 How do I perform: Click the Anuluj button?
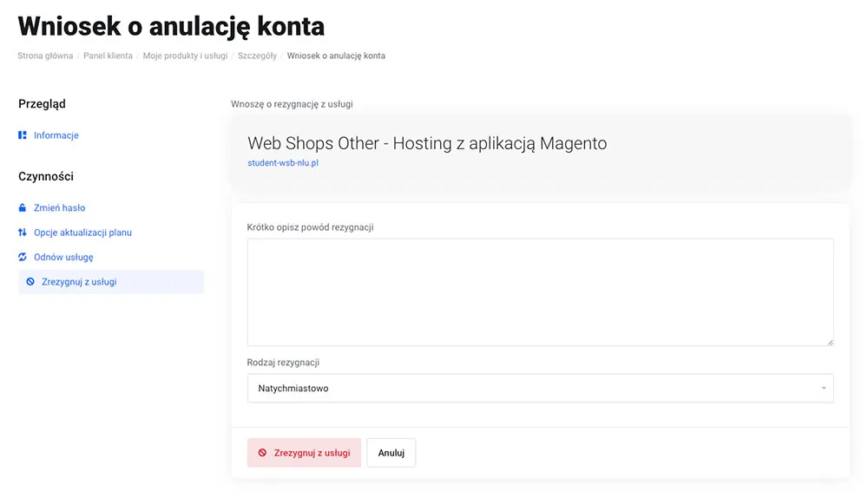391,453
